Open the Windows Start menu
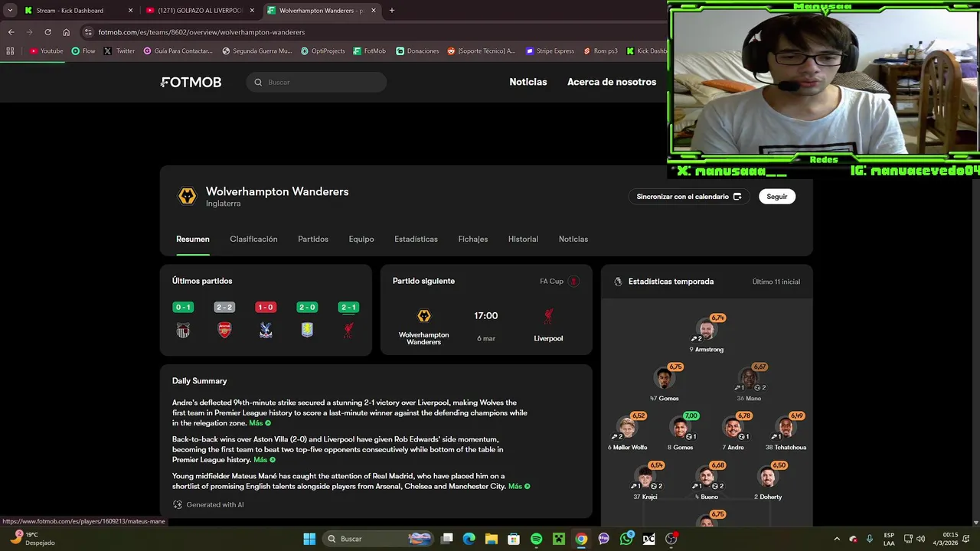The height and width of the screenshot is (551, 980). pyautogui.click(x=309, y=539)
